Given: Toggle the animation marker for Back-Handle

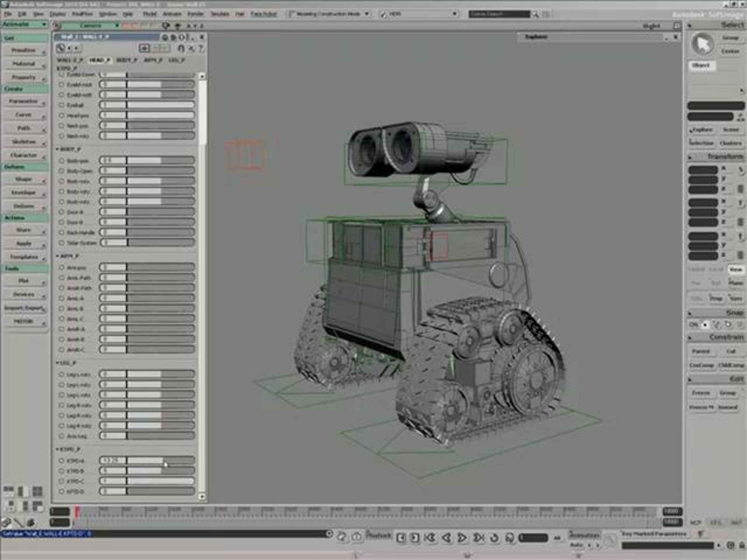Looking at the screenshot, I should coord(61,233).
